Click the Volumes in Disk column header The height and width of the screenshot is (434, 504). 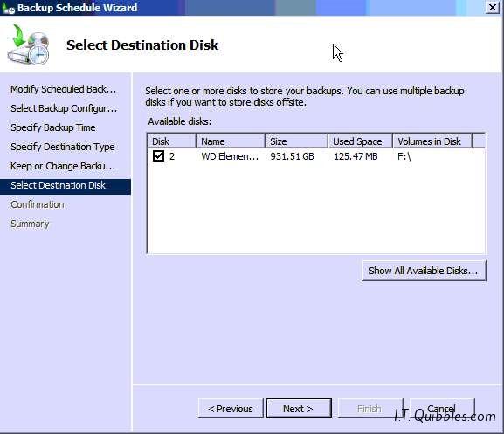click(432, 141)
